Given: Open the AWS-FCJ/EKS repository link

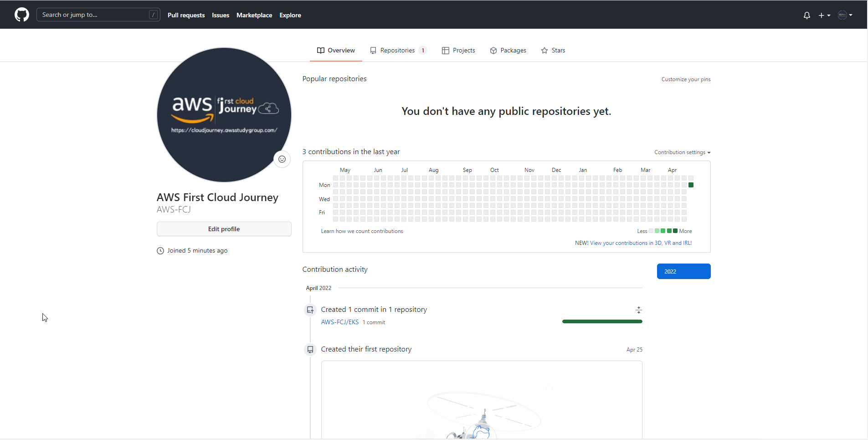Looking at the screenshot, I should [340, 322].
